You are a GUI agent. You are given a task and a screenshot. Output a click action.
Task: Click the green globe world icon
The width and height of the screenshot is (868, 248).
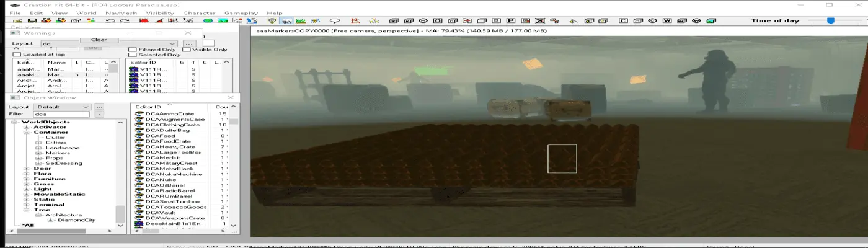(208, 20)
